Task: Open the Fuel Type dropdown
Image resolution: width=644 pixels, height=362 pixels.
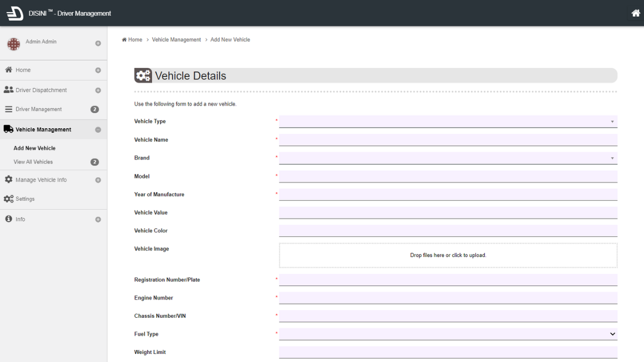Action: pos(448,334)
